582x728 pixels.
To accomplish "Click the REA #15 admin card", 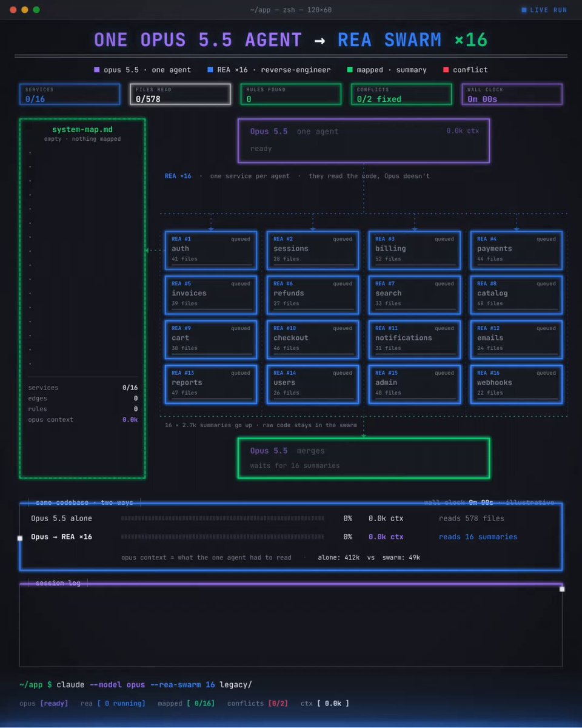I will 415,385.
